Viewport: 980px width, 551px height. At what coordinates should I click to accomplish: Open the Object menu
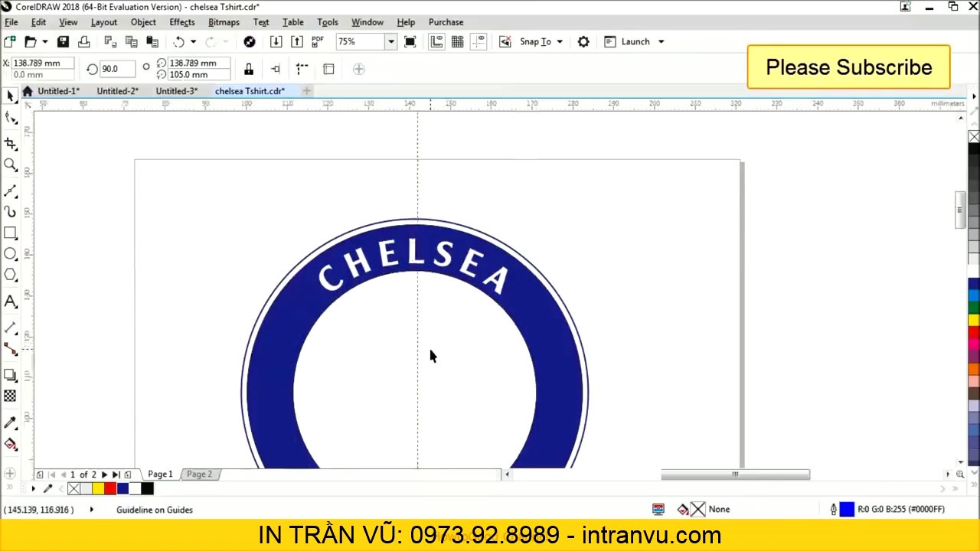pos(143,22)
